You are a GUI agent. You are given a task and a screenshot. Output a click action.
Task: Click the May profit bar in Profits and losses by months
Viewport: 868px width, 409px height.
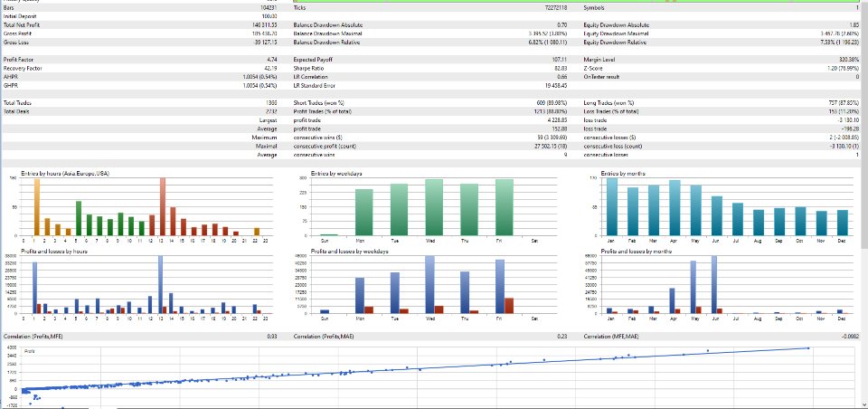coord(693,287)
